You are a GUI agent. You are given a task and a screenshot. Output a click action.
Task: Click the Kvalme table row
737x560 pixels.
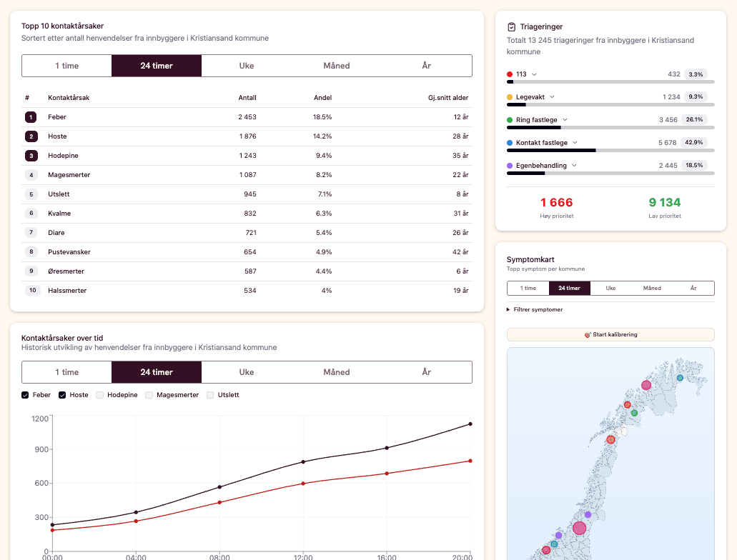coord(247,214)
